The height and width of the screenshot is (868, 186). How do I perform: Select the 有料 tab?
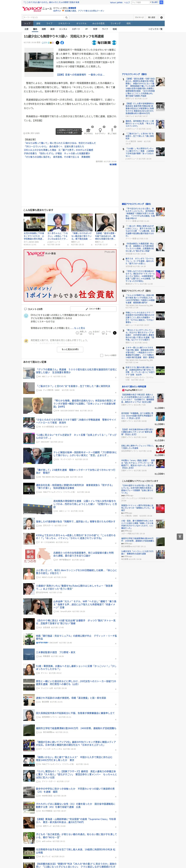pos(129,23)
